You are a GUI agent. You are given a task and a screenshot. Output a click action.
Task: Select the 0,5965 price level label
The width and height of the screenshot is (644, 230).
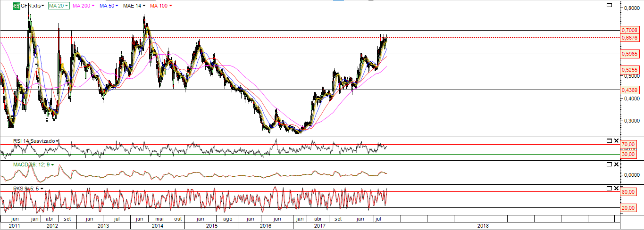pos(629,54)
